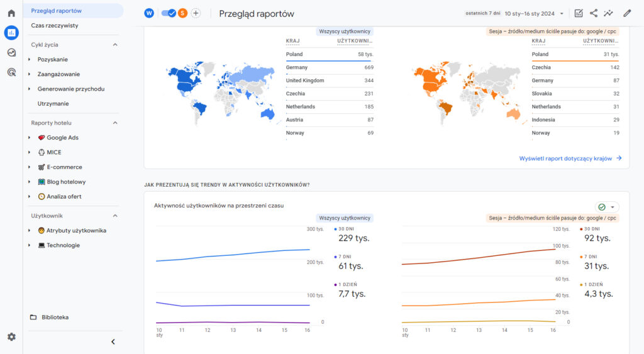644x354 pixels.
Task: Open the date range dropdown
Action: click(561, 13)
